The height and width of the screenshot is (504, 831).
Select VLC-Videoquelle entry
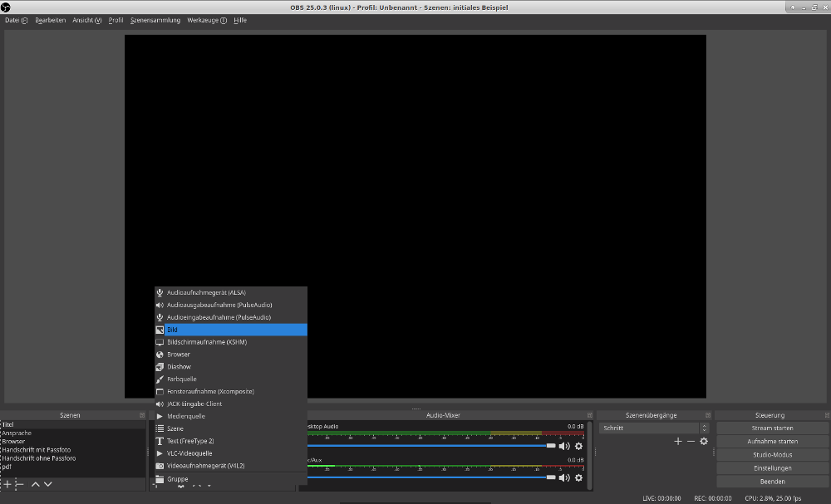(x=231, y=453)
